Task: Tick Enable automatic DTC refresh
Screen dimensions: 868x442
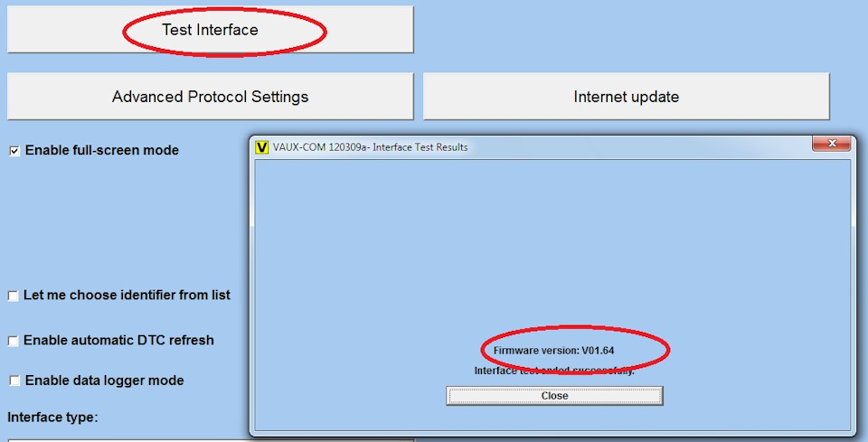Action: [x=14, y=341]
